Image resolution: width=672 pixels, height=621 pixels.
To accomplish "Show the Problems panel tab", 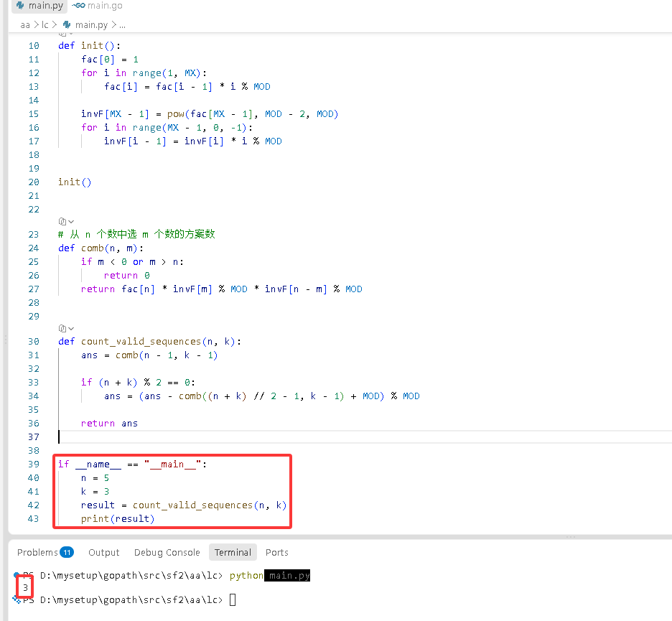I will [x=45, y=552].
